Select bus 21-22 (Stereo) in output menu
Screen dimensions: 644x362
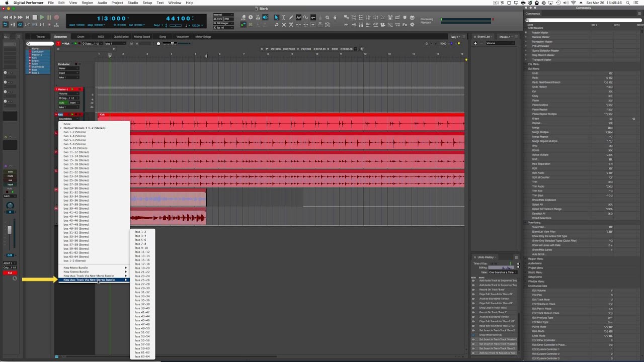click(x=94, y=172)
